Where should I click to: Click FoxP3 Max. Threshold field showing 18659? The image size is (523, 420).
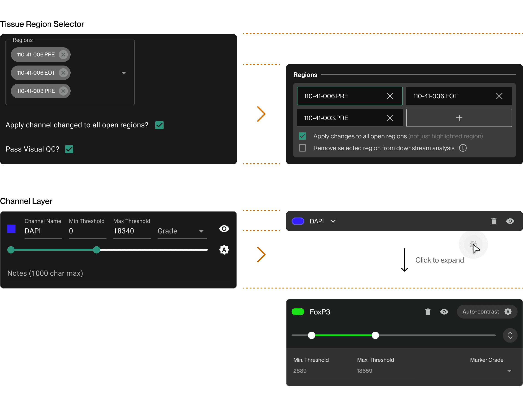(386, 371)
